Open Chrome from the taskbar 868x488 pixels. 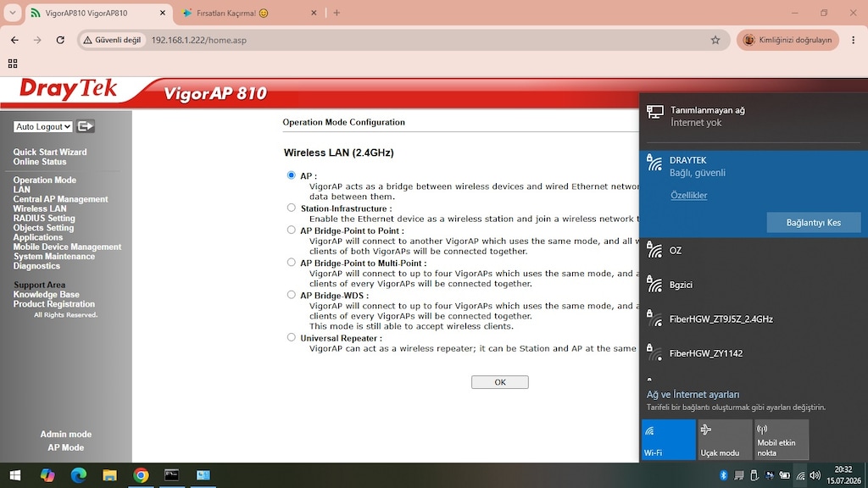[141, 475]
